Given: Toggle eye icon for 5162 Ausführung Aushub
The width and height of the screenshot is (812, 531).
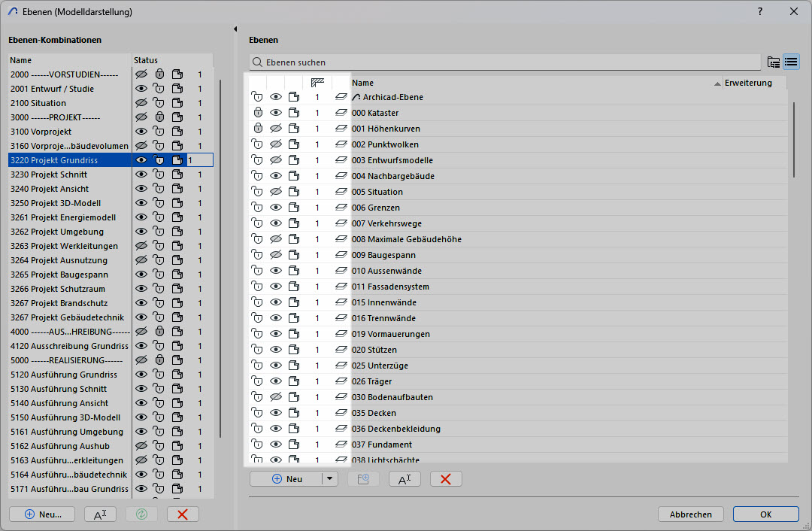Looking at the screenshot, I should click(x=141, y=446).
